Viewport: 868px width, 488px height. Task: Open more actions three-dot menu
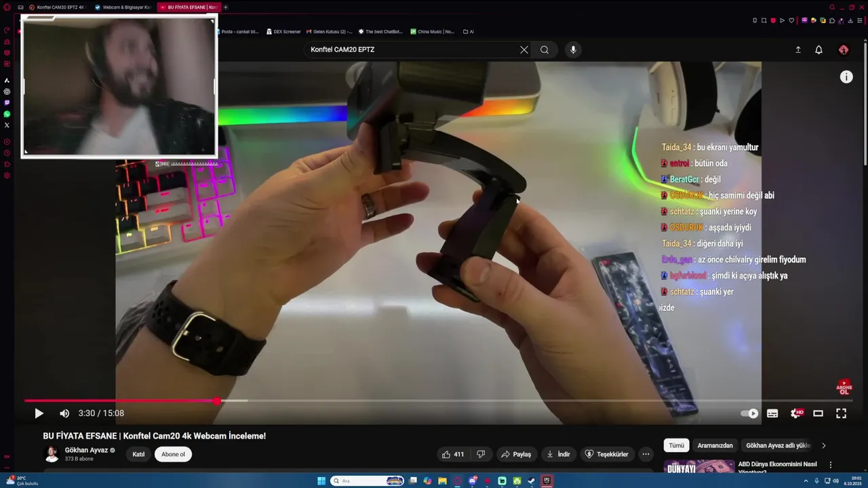click(x=646, y=454)
